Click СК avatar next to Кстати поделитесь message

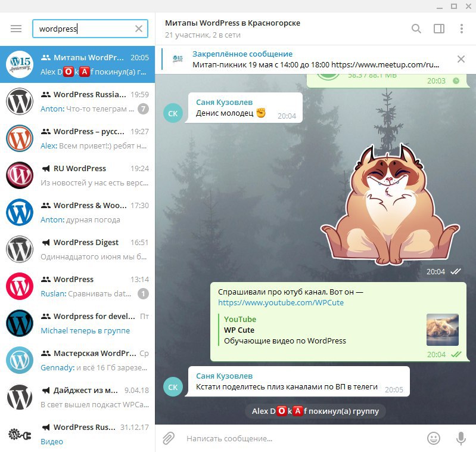[x=173, y=387]
